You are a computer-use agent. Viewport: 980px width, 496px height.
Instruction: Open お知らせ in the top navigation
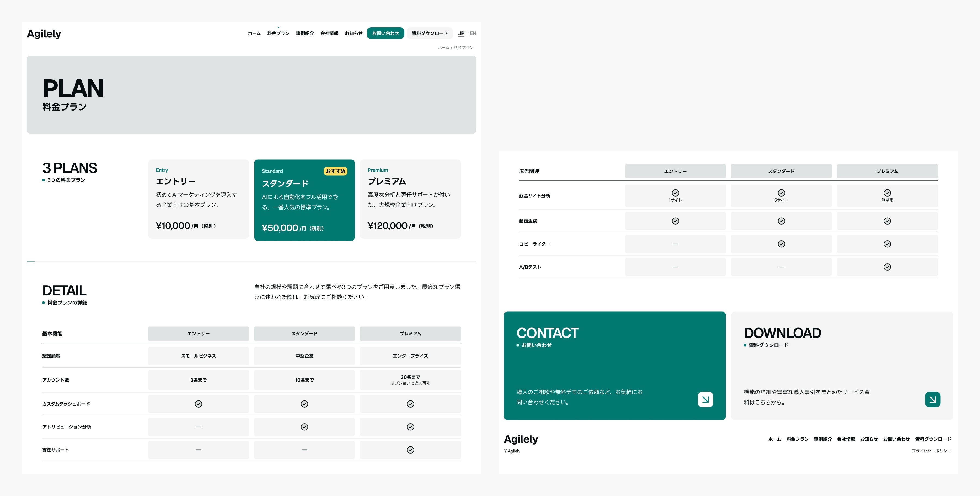point(353,33)
